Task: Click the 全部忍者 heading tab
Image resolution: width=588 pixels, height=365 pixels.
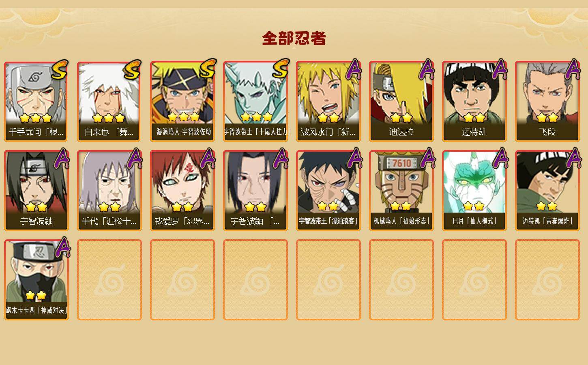Action: [x=294, y=39]
